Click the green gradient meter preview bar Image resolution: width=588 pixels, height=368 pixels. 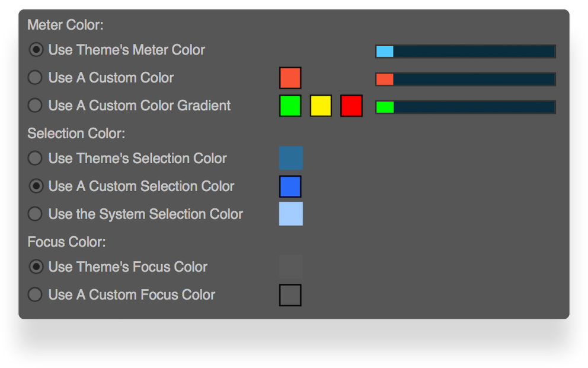click(x=465, y=107)
